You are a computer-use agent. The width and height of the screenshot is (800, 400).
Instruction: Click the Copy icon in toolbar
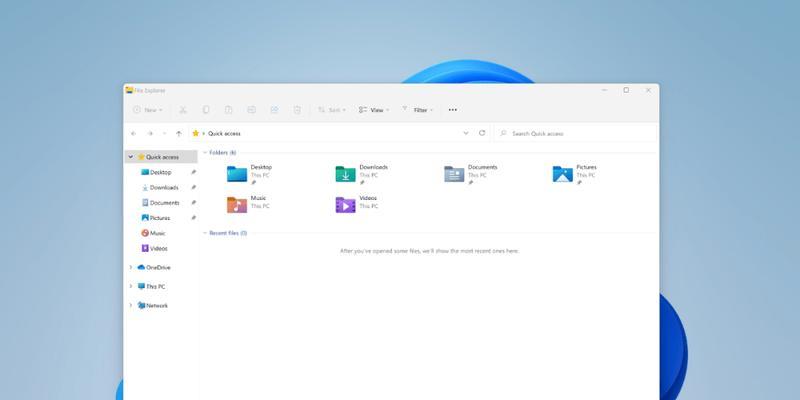[x=206, y=110]
